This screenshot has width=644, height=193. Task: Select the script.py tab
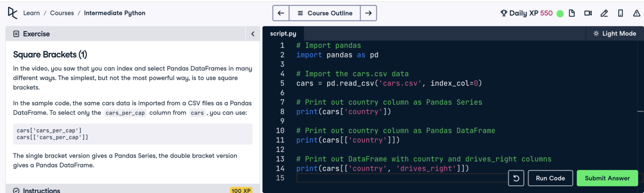pyautogui.click(x=283, y=34)
